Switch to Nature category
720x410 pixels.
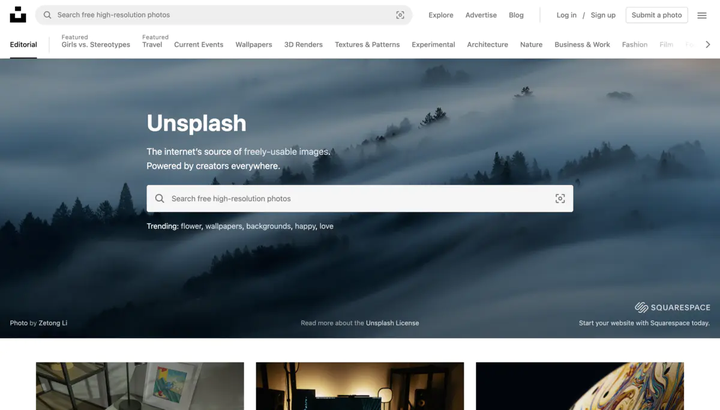(x=531, y=45)
